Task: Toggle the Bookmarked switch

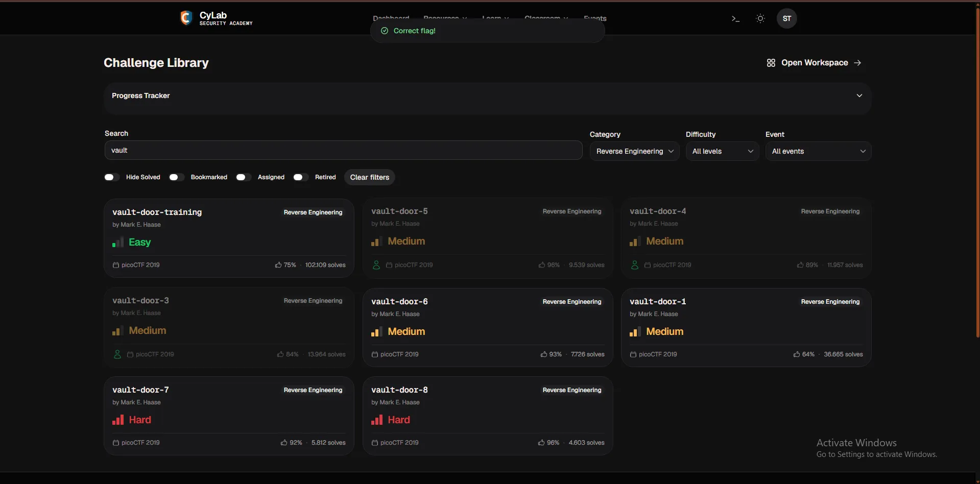Action: 177,177
